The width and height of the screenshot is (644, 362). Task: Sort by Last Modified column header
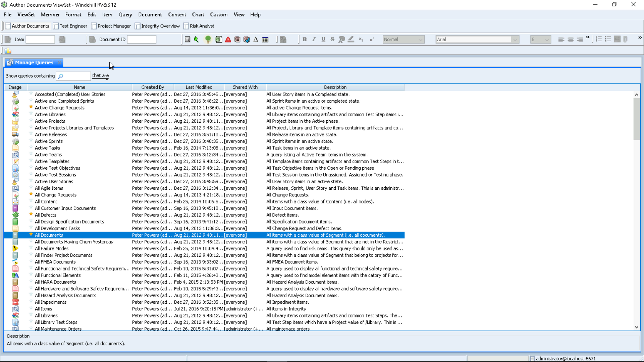coord(199,87)
